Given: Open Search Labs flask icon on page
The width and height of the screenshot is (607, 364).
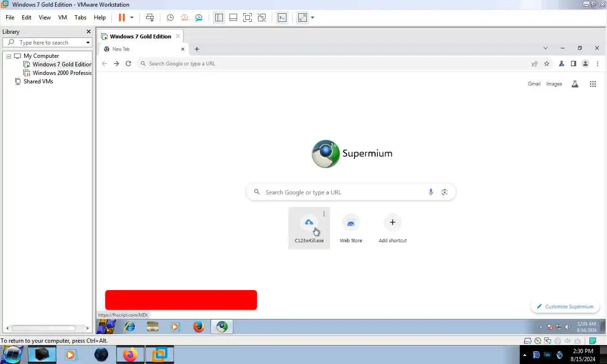Looking at the screenshot, I should pos(575,84).
